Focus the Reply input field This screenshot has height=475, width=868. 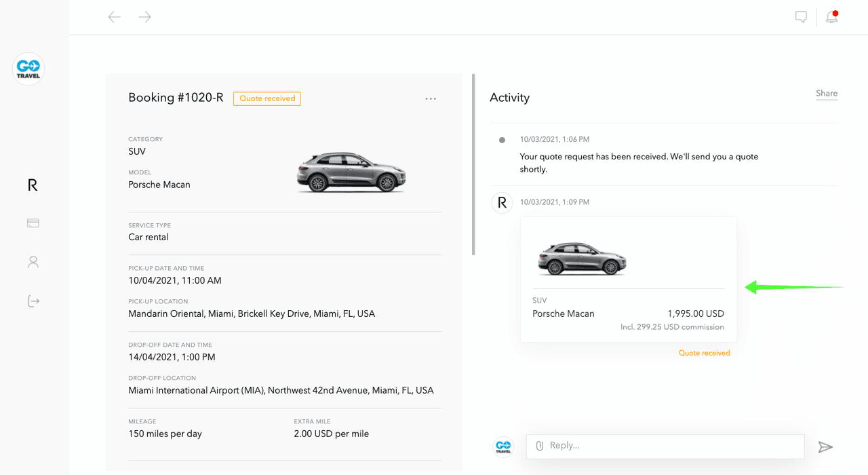pyautogui.click(x=665, y=446)
